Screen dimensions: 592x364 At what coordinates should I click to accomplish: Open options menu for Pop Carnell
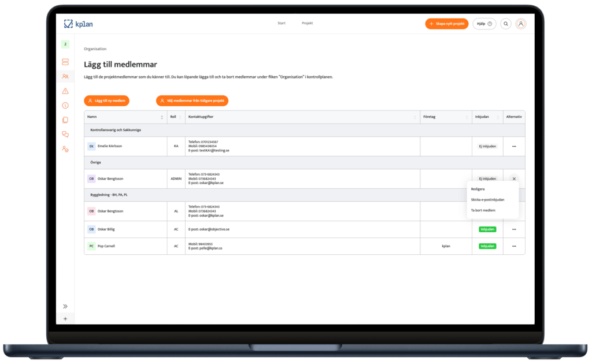514,246
